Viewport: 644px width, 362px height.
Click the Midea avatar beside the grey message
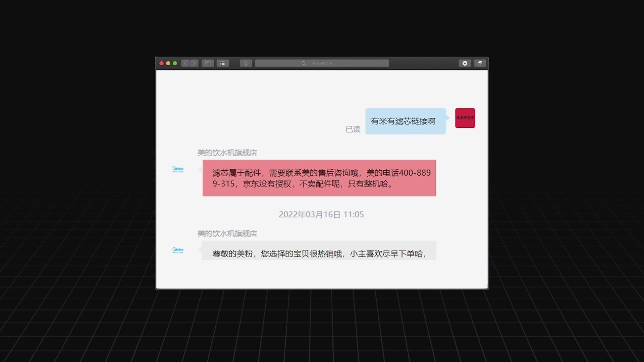click(x=178, y=250)
